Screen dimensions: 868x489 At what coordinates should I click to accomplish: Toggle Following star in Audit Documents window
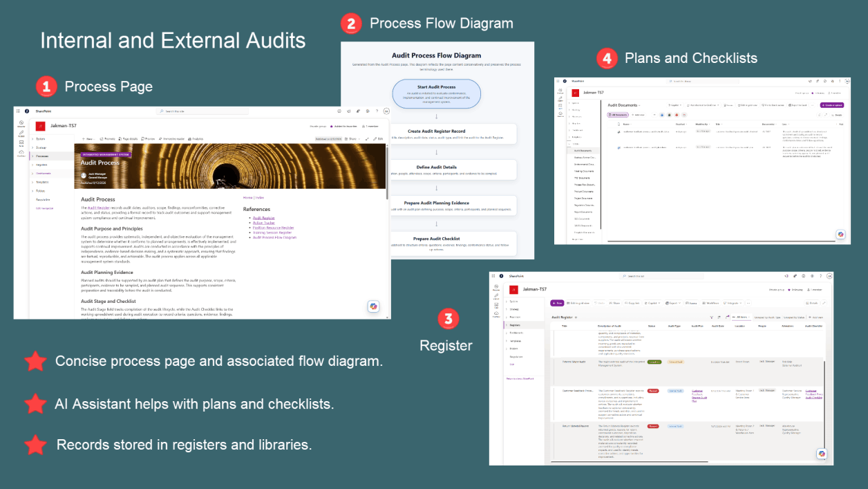812,93
